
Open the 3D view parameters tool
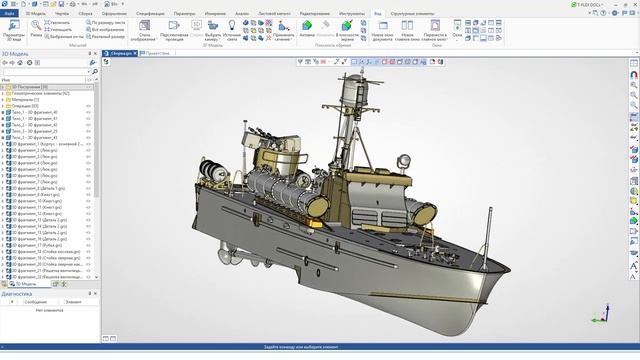pyautogui.click(x=14, y=31)
